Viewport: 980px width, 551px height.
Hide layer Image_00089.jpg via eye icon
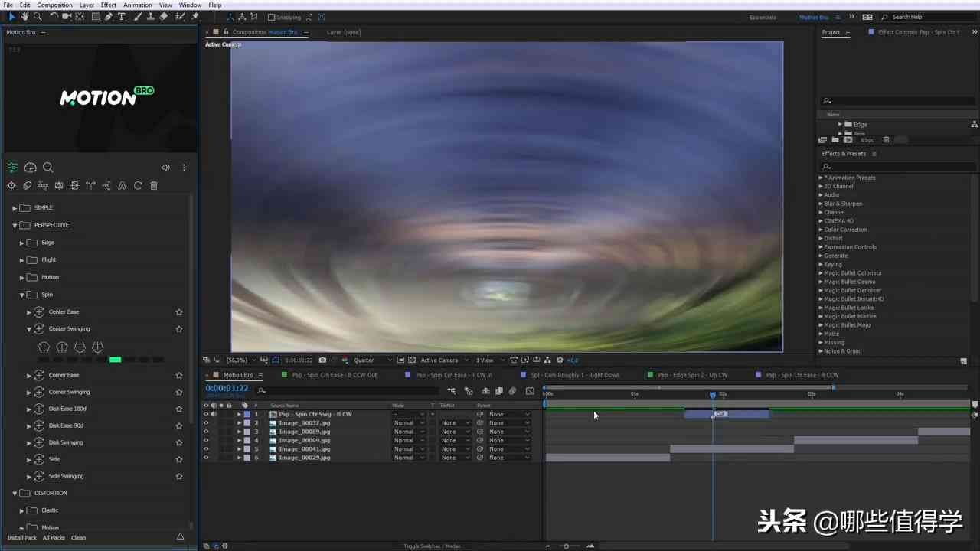coord(205,432)
